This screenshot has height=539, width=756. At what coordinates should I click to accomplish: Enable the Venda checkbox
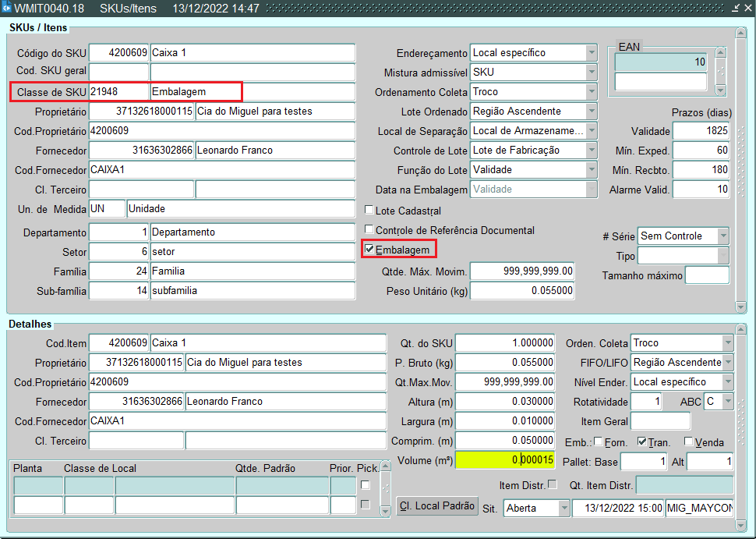pos(688,441)
